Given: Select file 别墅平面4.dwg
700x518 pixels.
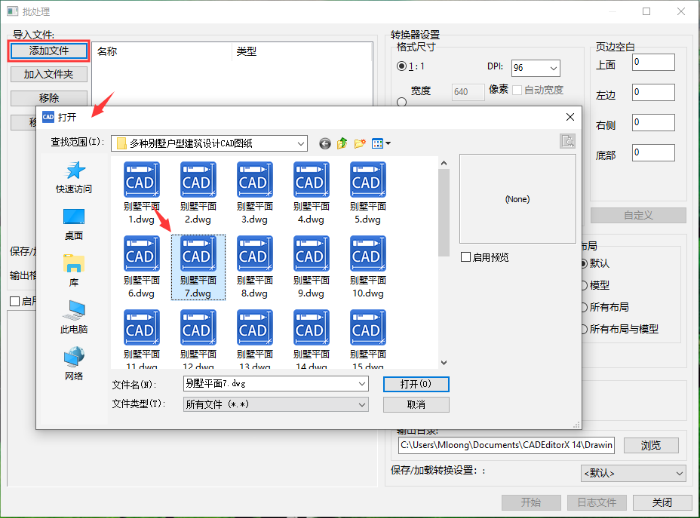Looking at the screenshot, I should [x=311, y=193].
